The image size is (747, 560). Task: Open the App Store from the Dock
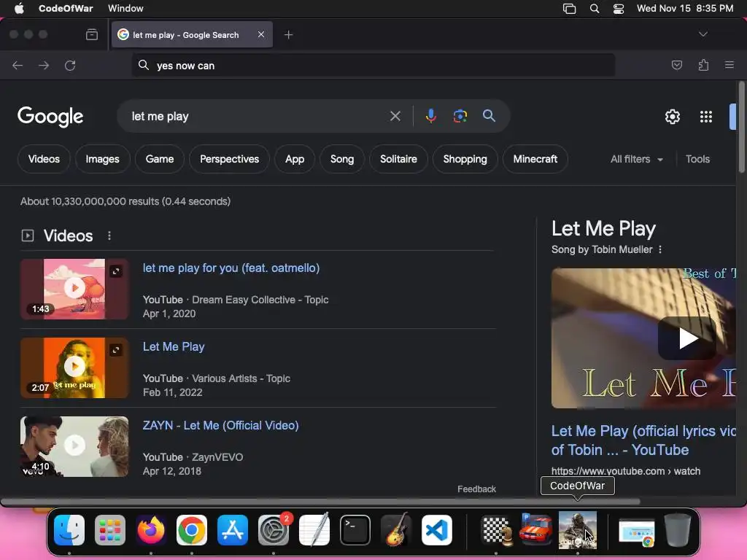pos(233,530)
